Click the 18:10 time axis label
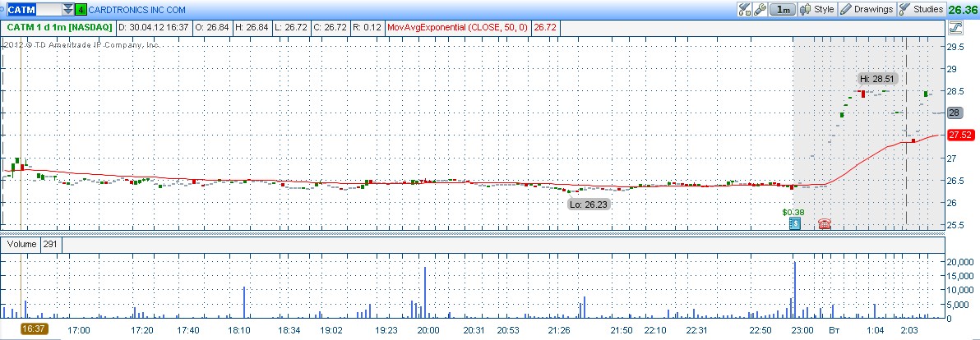 pyautogui.click(x=239, y=330)
